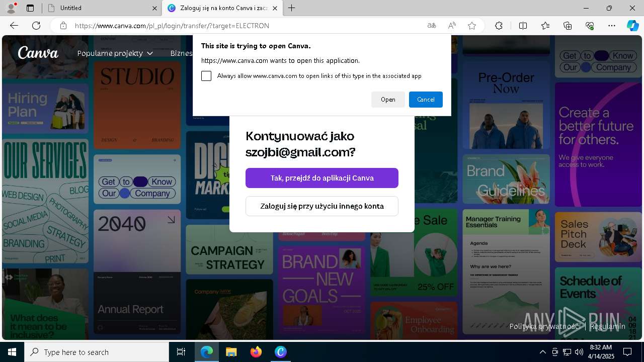Open the Copilot icon
This screenshot has height=362, width=644.
coord(632,26)
